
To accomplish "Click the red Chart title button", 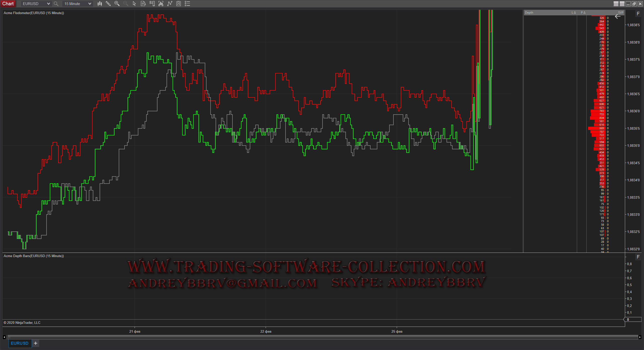I will [8, 4].
